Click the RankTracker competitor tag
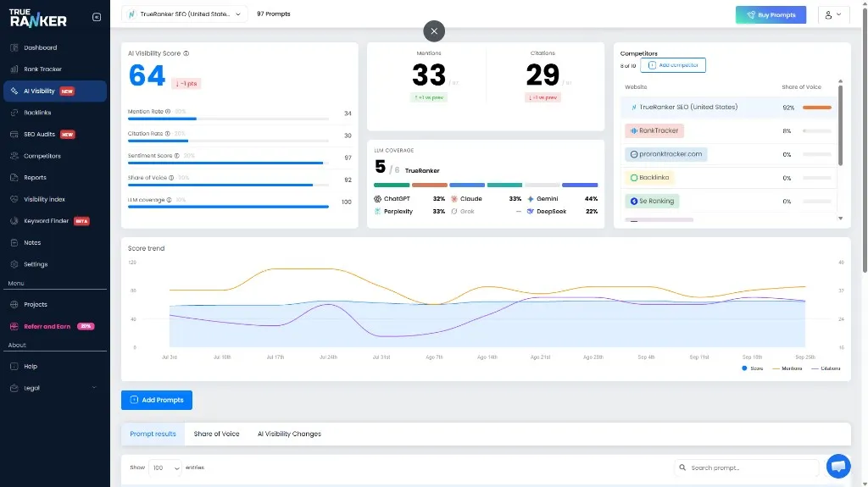The image size is (868, 487). tap(654, 130)
